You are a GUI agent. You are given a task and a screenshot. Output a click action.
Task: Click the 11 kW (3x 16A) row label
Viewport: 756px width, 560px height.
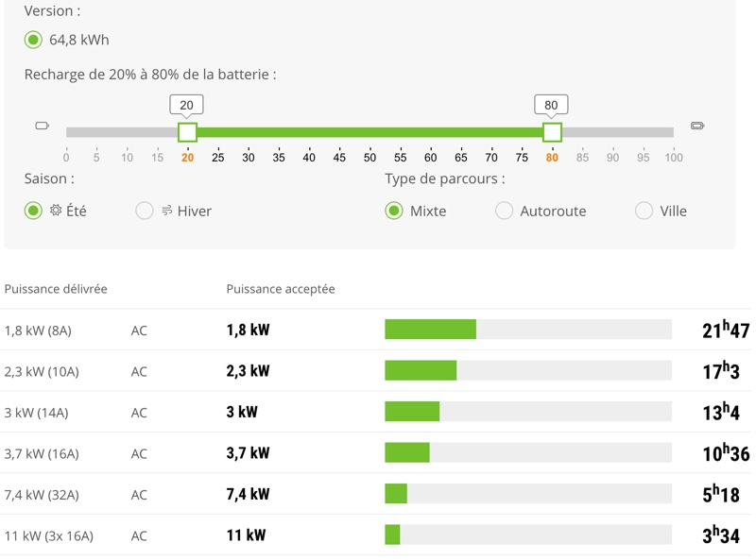49,535
